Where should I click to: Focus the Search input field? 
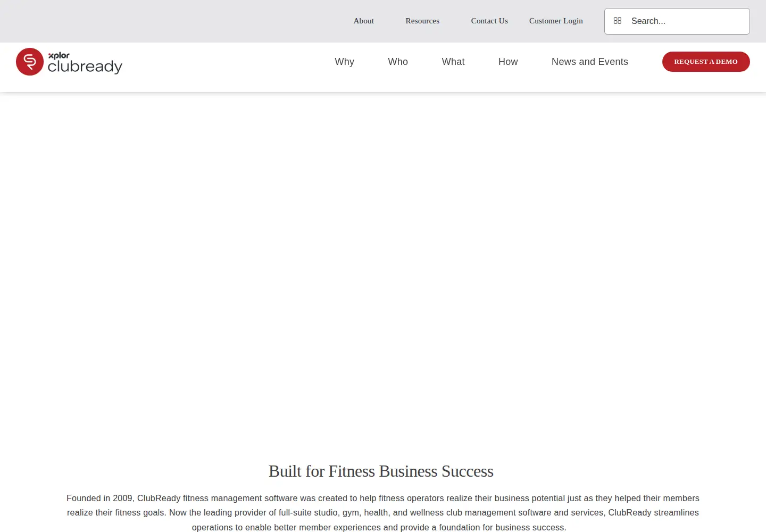tap(677, 21)
